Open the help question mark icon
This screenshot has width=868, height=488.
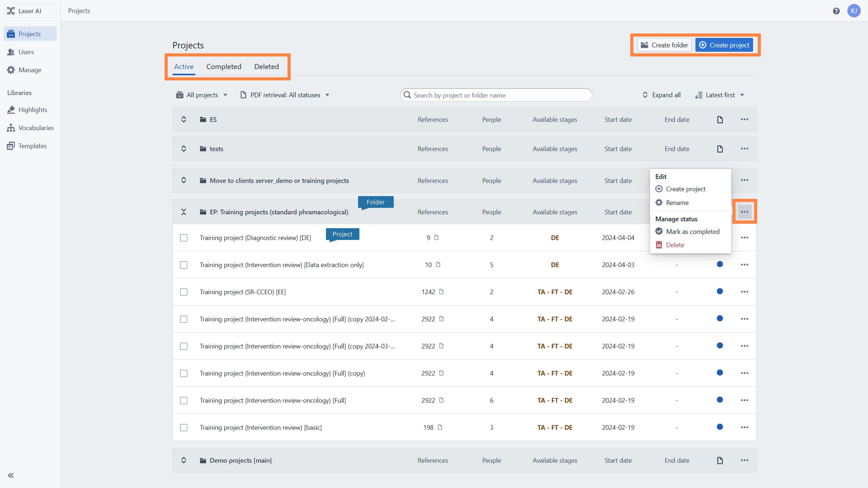(x=836, y=11)
